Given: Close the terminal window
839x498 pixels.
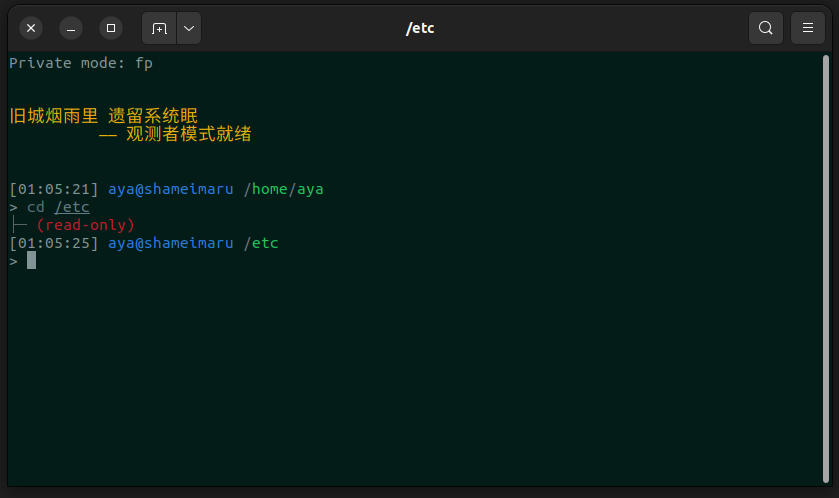Looking at the screenshot, I should [31, 28].
